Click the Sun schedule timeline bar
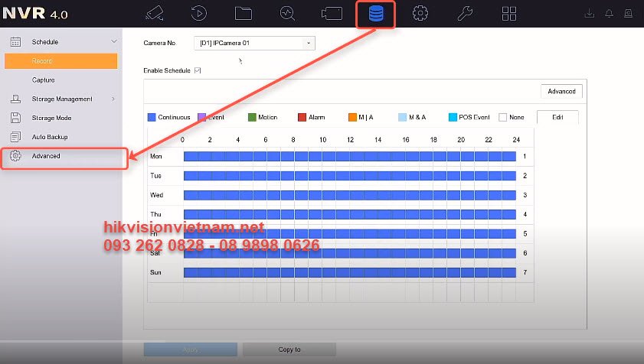The height and width of the screenshot is (364, 644). coord(350,272)
